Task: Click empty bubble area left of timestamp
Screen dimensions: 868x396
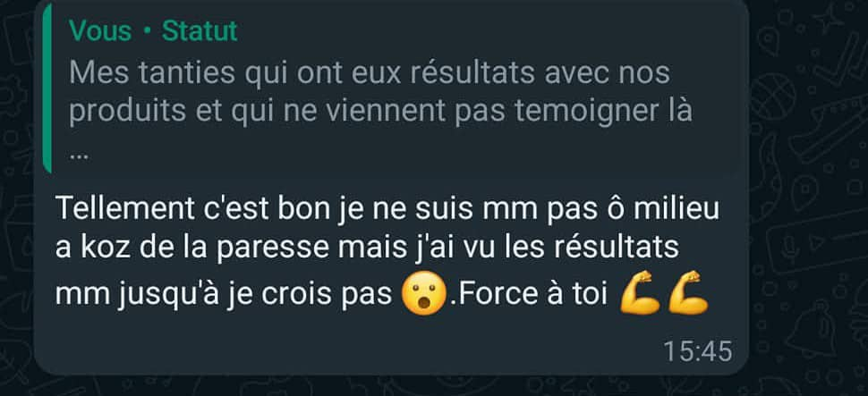Action: [x=354, y=352]
